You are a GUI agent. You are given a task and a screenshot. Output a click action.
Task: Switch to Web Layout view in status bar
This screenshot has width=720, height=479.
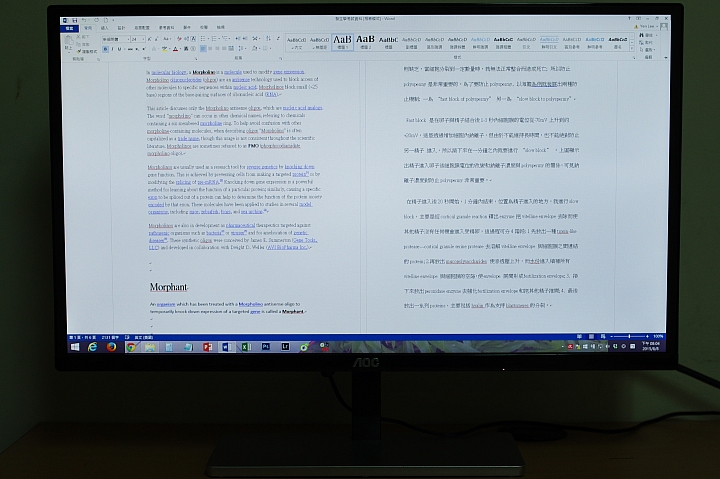pos(603,337)
